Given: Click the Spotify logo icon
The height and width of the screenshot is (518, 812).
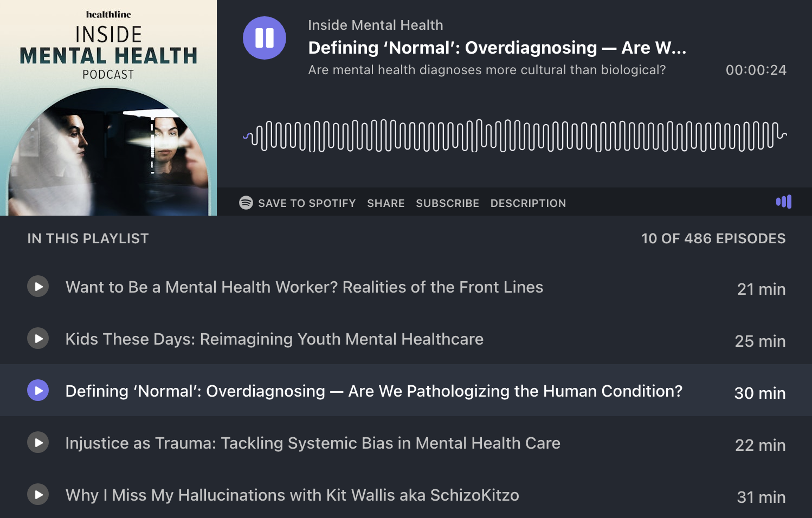Looking at the screenshot, I should click(x=246, y=203).
